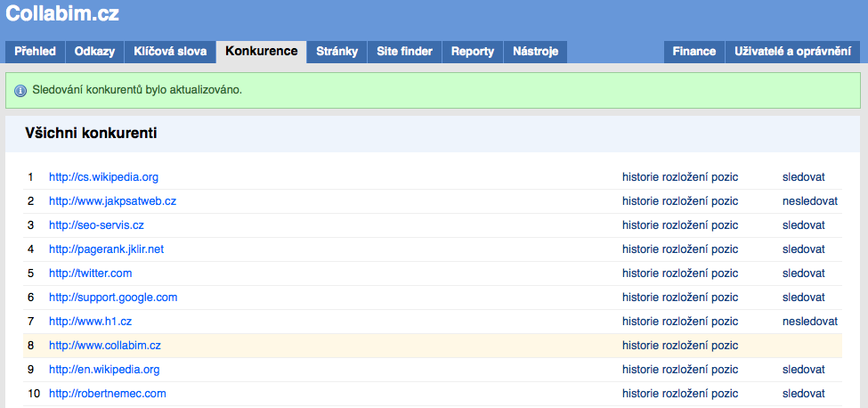The height and width of the screenshot is (408, 868).
Task: Click sledovat for robertnemec.com
Action: tap(803, 394)
